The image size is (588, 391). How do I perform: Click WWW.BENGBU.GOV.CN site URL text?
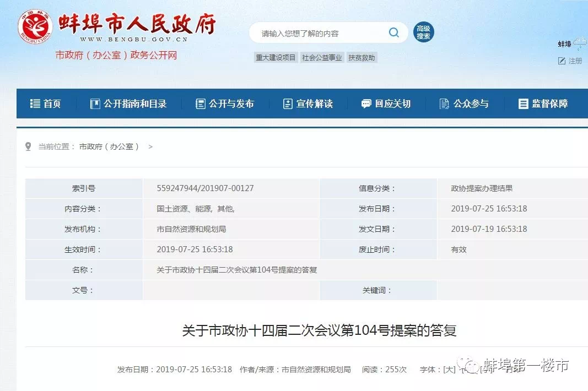point(134,39)
